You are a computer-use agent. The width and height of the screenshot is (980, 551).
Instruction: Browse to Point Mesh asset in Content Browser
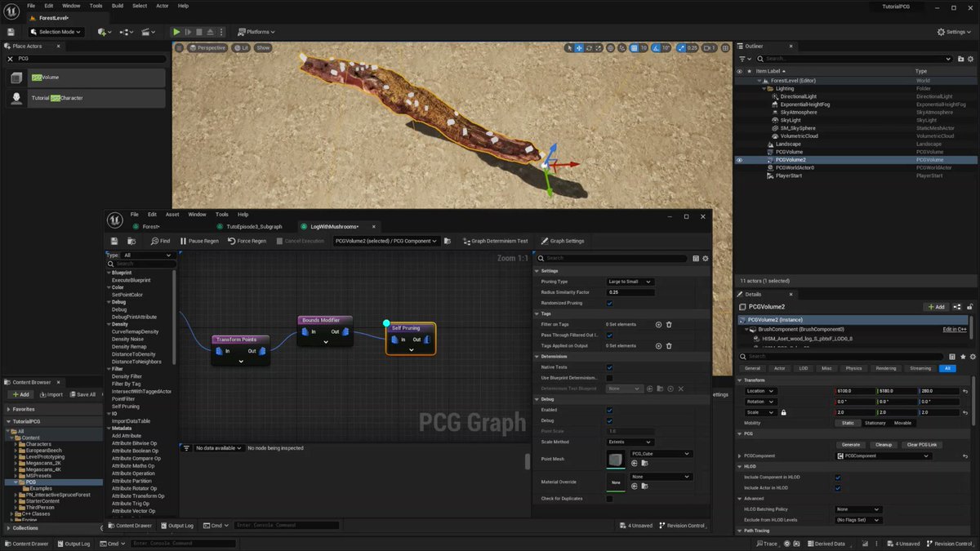pyautogui.click(x=645, y=463)
